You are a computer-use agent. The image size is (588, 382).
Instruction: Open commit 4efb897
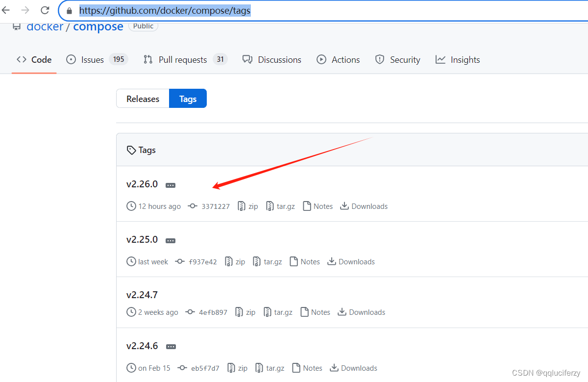pyautogui.click(x=213, y=312)
